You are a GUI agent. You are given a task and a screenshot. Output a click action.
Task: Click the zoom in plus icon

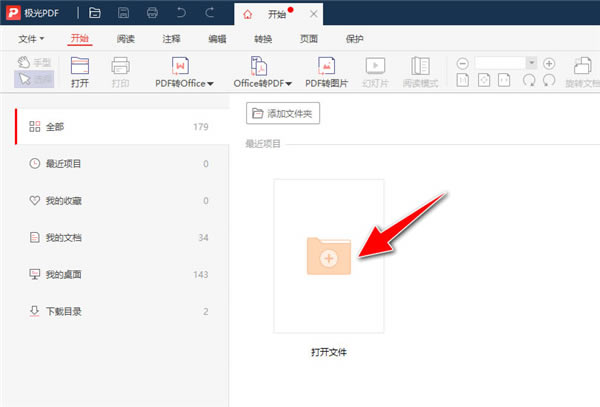tap(549, 63)
